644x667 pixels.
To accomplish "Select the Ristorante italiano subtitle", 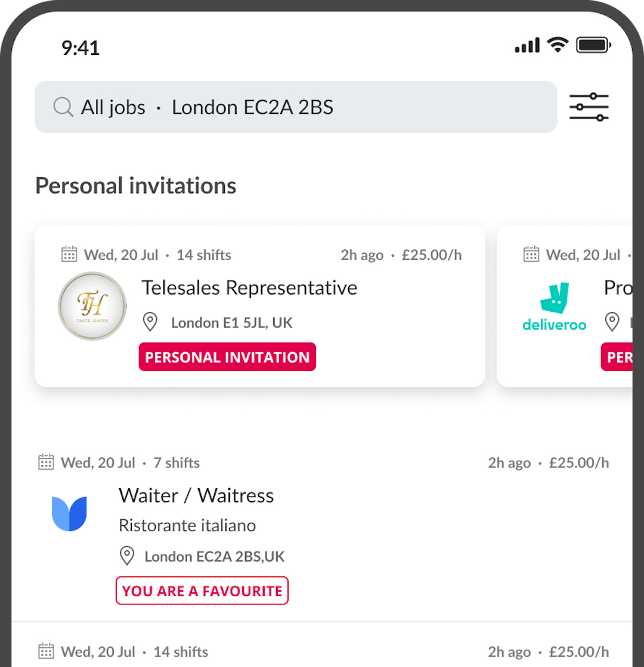I will [187, 526].
